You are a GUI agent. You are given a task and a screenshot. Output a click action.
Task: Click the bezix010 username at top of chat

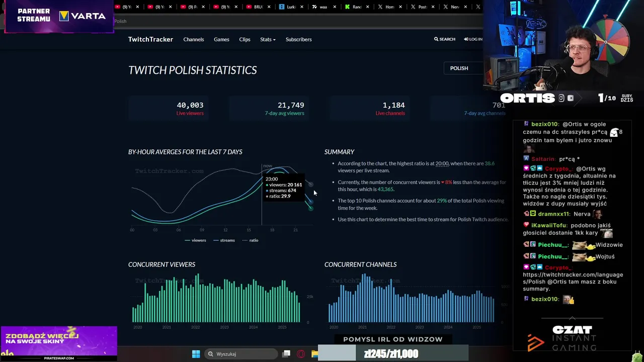coord(544,124)
